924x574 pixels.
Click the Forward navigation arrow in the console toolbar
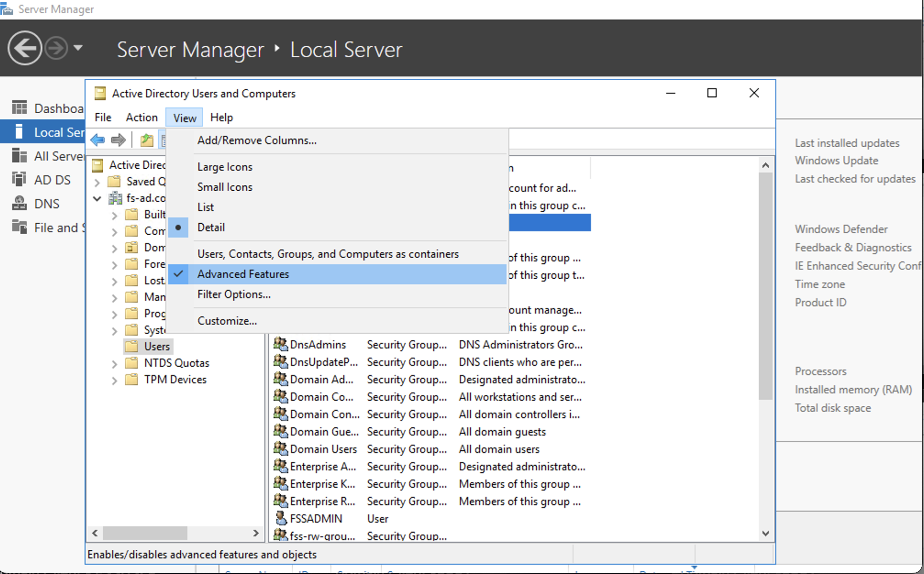(x=118, y=139)
